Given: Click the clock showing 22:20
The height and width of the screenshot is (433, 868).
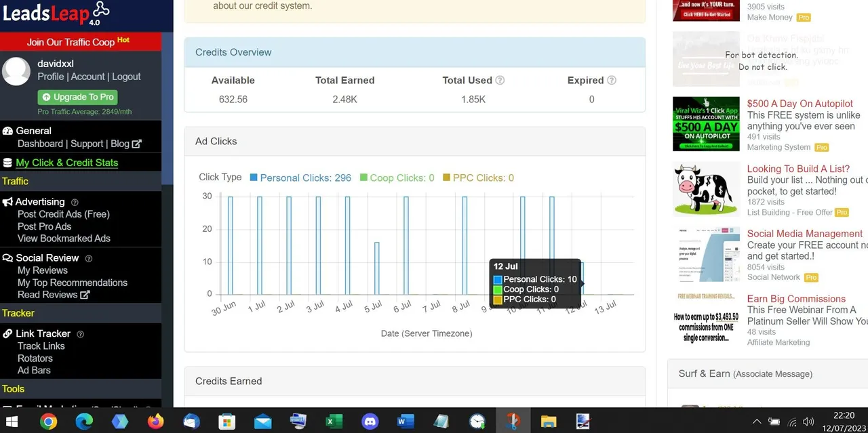Looking at the screenshot, I should click(x=844, y=415).
